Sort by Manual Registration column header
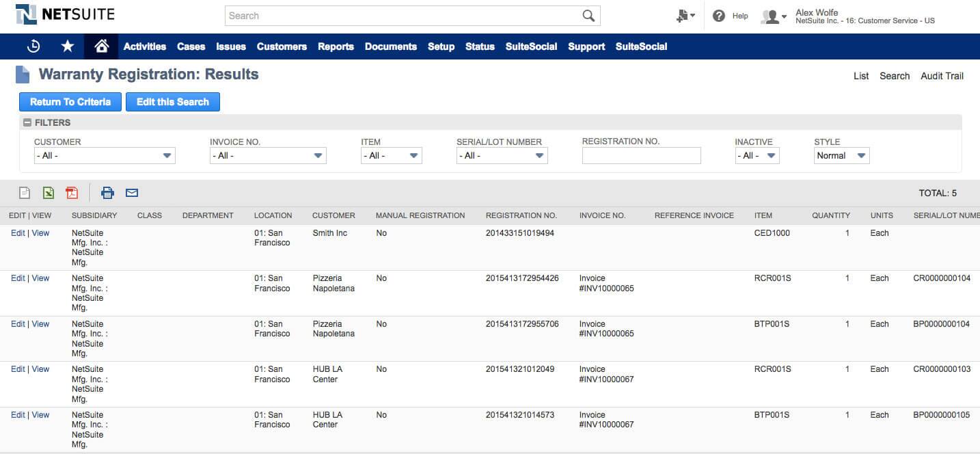The height and width of the screenshot is (454, 980). point(420,215)
